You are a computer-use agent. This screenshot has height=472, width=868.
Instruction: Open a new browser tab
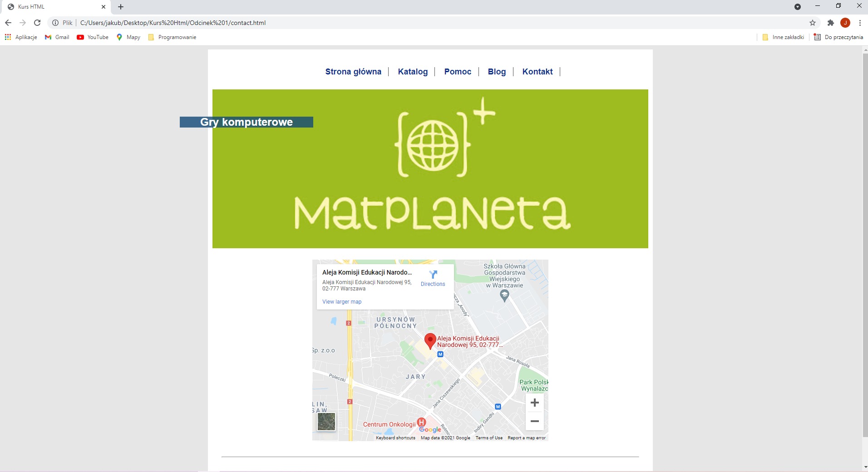(x=121, y=7)
